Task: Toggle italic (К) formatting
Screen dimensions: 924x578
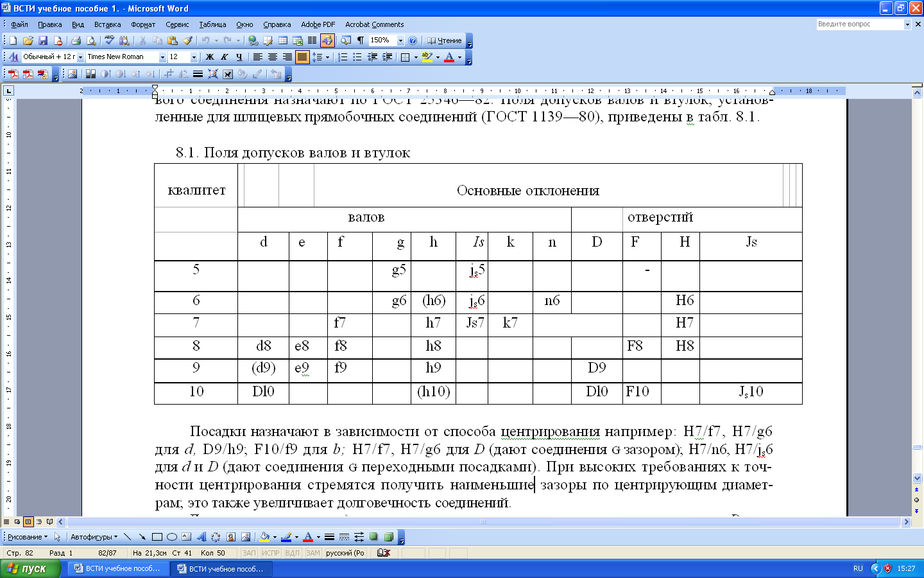Action: pyautogui.click(x=224, y=57)
